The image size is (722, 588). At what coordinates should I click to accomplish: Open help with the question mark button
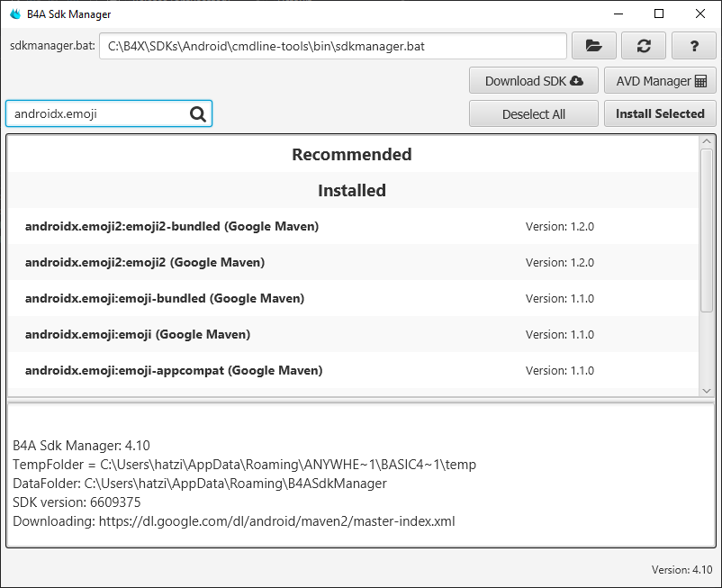pyautogui.click(x=693, y=46)
